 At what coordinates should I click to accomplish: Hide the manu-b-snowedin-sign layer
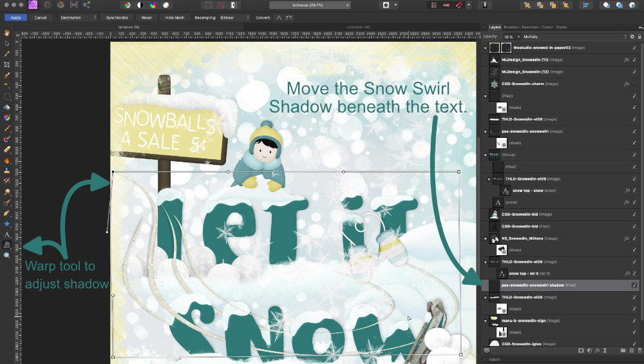634,320
